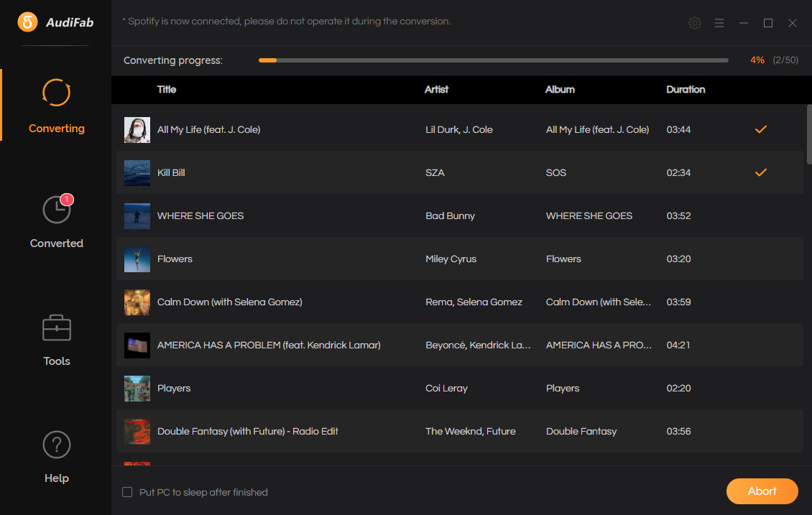Image resolution: width=812 pixels, height=515 pixels.
Task: Select title 'All My Life (feat. J. Cole)'
Action: (208, 129)
